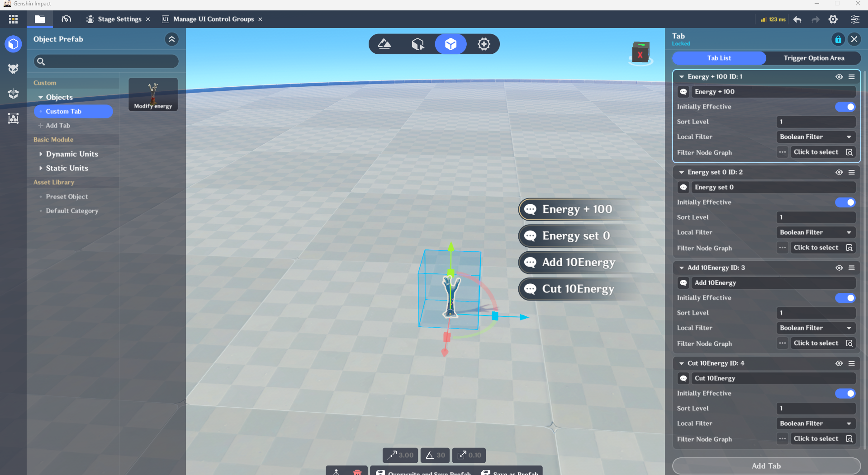Click the lock icon in Tab panel
The width and height of the screenshot is (868, 475).
[838, 39]
